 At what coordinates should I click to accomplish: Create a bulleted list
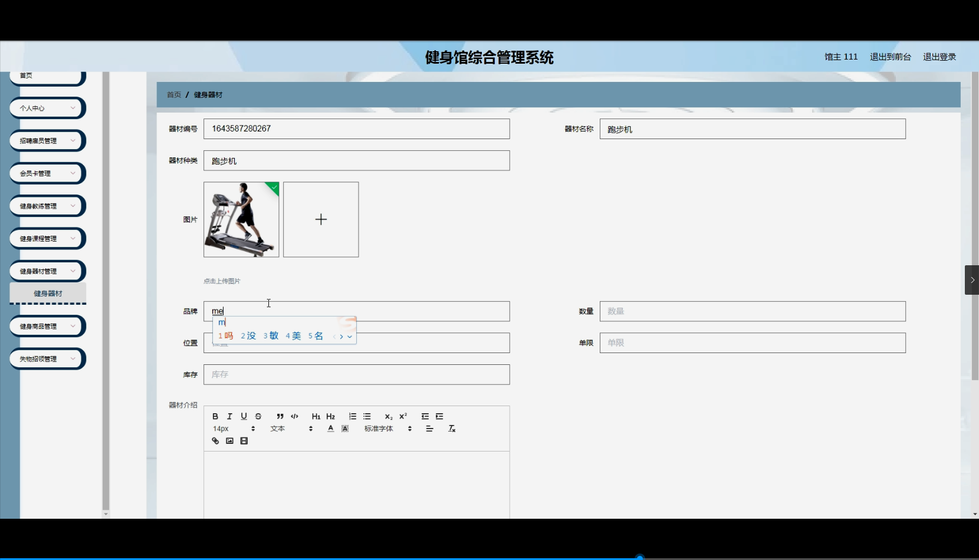[367, 416]
